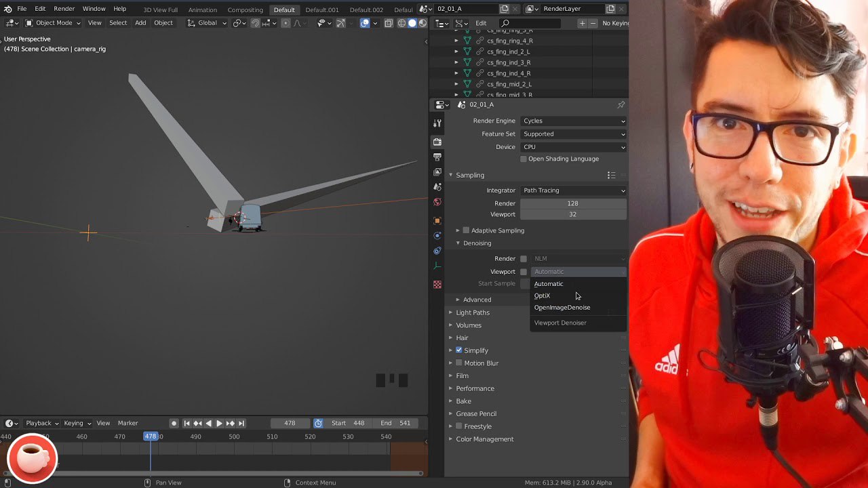Switch to the 3D View Full workspace tab

(x=160, y=10)
